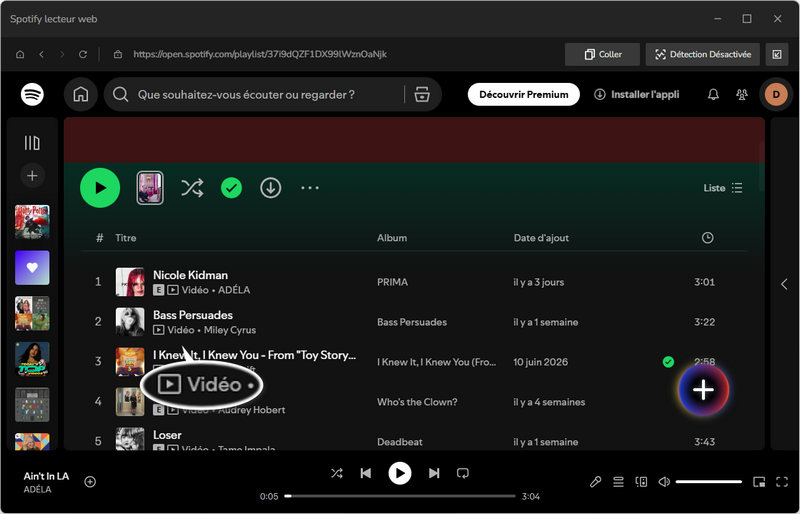Click Installer l'appli link
Viewport: 800px width, 514px height.
click(637, 94)
